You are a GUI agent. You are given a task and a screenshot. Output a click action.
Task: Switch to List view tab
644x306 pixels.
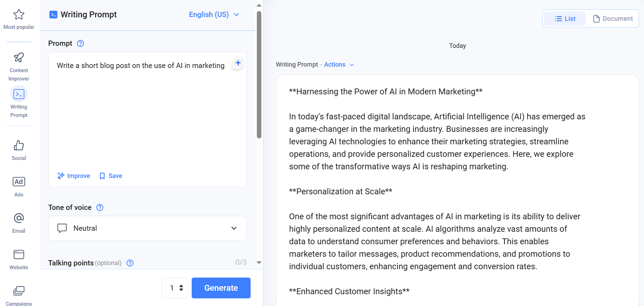click(565, 19)
